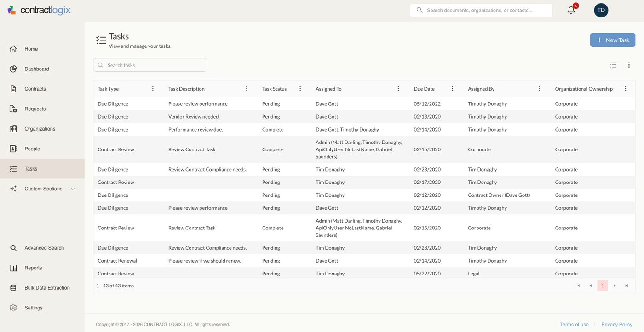The height and width of the screenshot is (332, 644).
Task: Go to the next page arrow
Action: point(615,286)
